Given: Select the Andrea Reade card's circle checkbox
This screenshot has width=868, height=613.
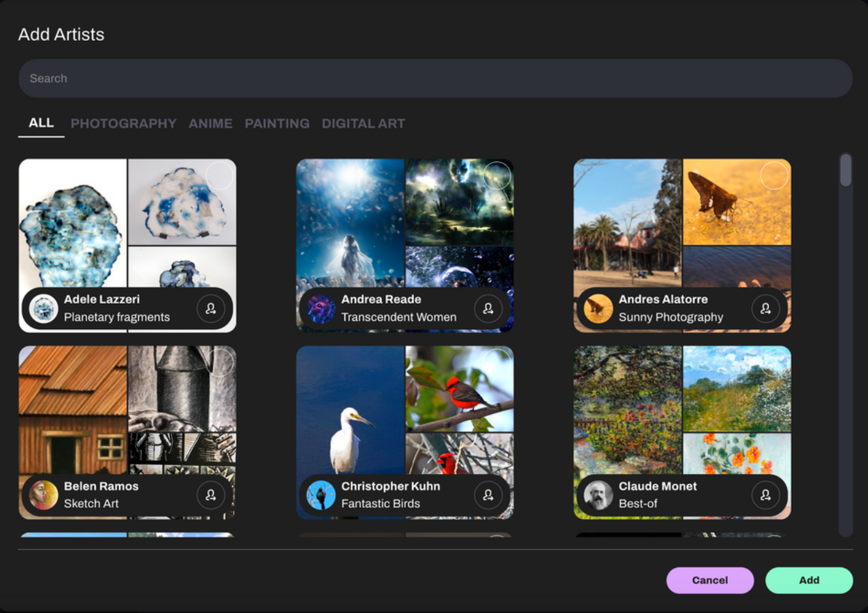Looking at the screenshot, I should click(497, 176).
